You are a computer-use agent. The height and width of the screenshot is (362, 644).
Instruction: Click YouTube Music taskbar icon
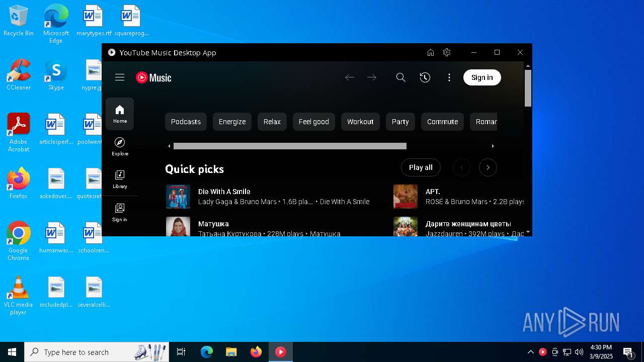(x=281, y=352)
